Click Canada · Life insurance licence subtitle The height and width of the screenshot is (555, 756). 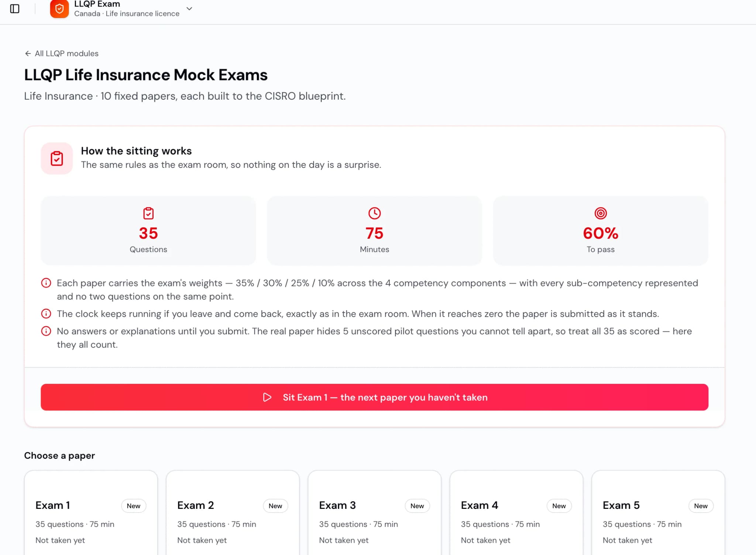[127, 14]
